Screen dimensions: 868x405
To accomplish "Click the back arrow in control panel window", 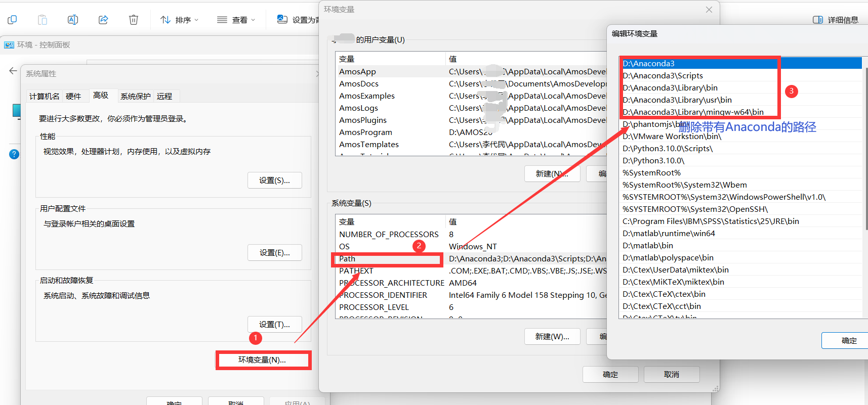I will pos(13,71).
